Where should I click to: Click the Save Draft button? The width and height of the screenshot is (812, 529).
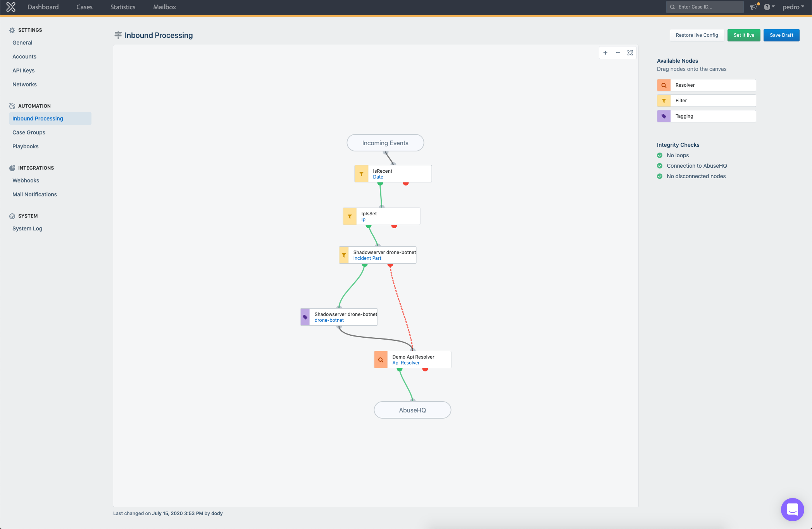(x=781, y=35)
